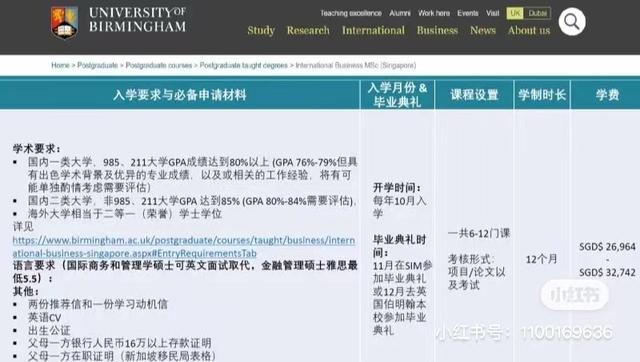Click the 父母一方在职证明 bullet item
640x362 pixels.
(x=122, y=356)
